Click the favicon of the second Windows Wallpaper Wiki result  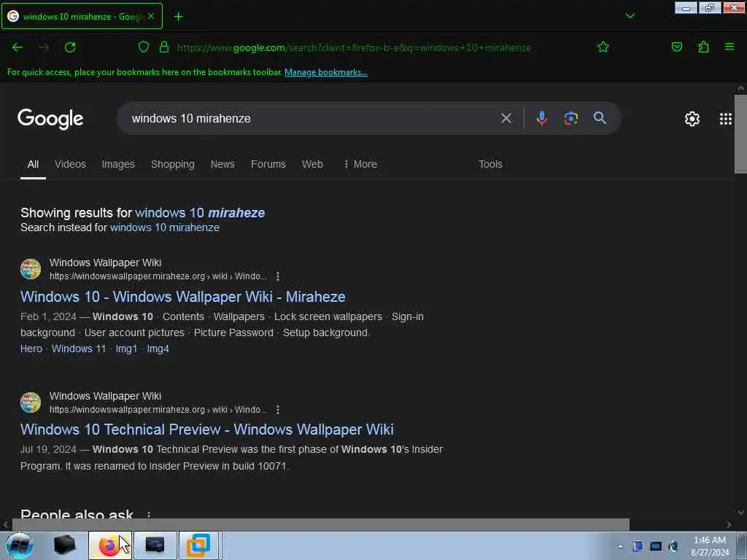[x=31, y=402]
